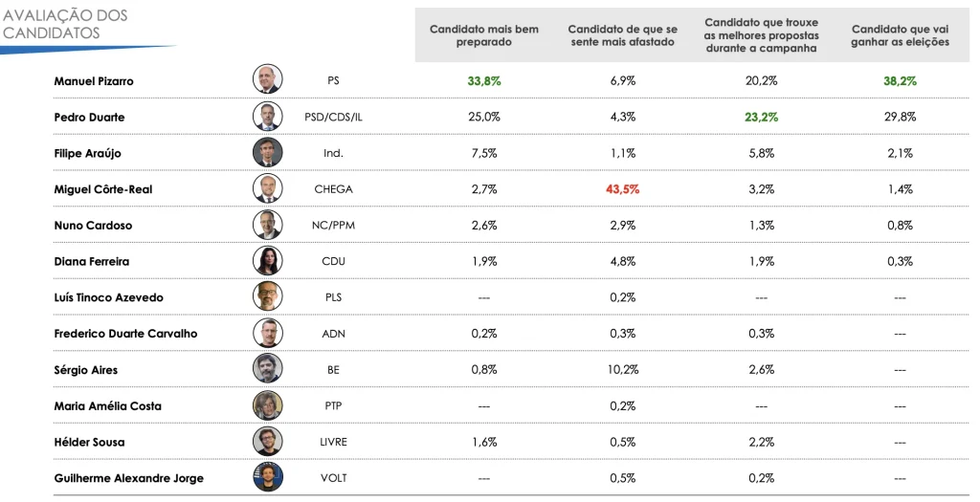Click Miguel Côrte-Real's portrait photo
980x502 pixels.
click(x=268, y=189)
